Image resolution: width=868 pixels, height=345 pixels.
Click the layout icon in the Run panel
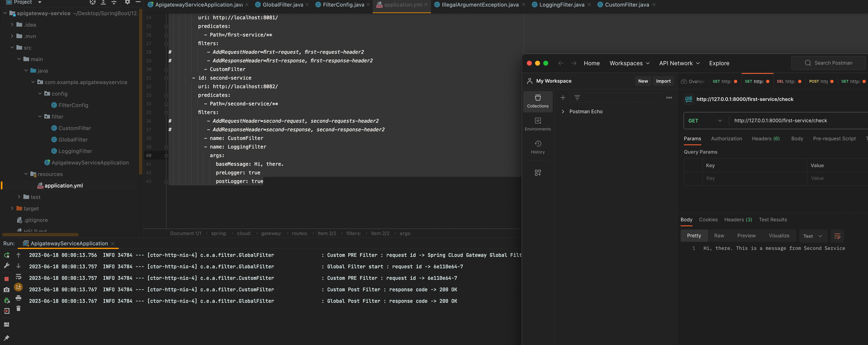pos(6,324)
